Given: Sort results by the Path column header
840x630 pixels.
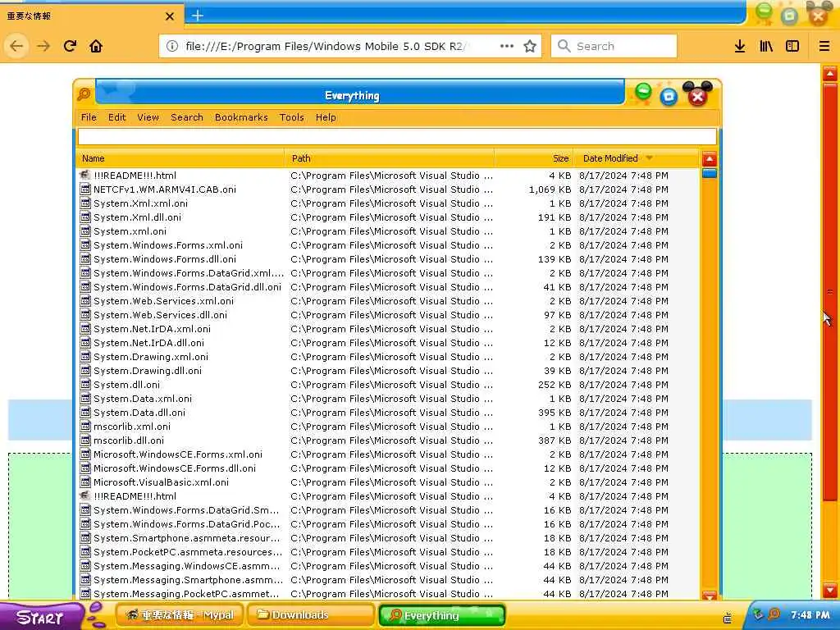Looking at the screenshot, I should [x=390, y=158].
